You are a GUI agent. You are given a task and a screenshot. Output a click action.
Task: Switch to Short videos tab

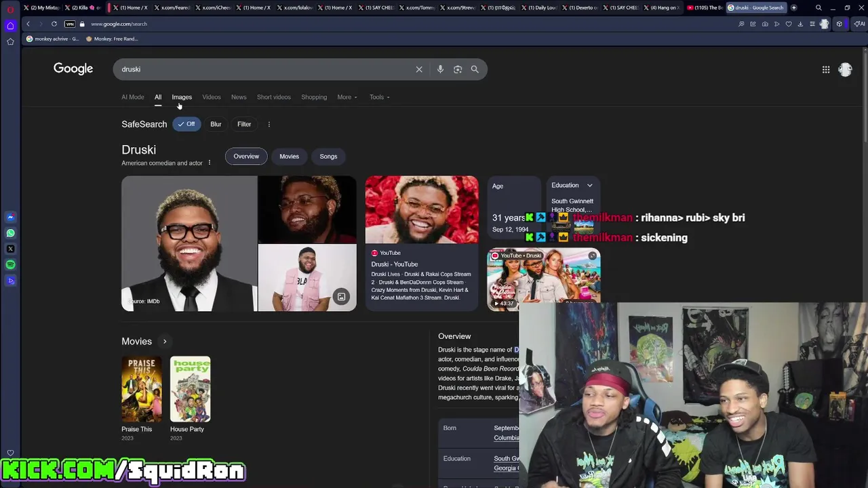pos(274,97)
